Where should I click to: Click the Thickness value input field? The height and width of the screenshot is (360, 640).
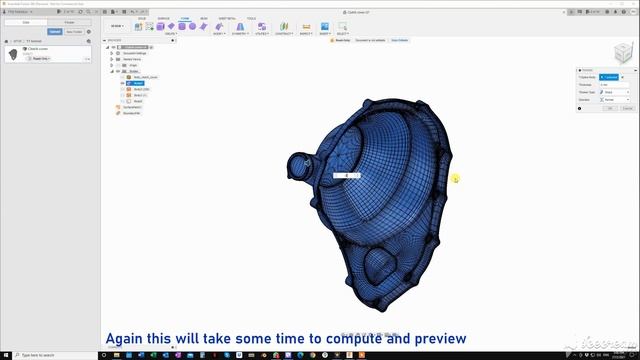pos(614,84)
